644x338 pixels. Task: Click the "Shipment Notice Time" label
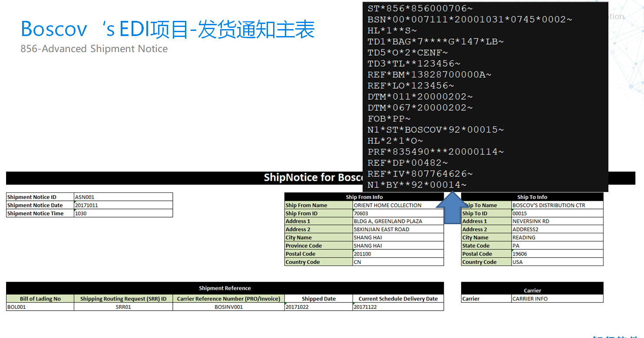coord(40,214)
